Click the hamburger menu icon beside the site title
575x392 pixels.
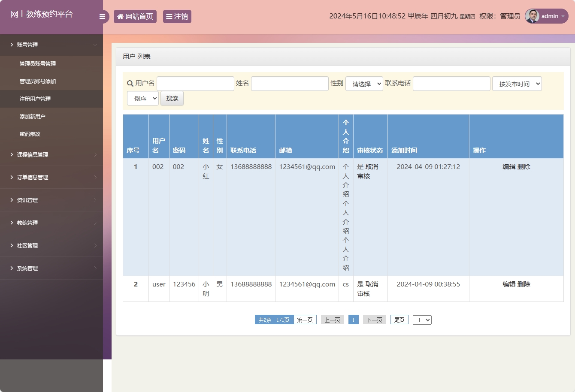[102, 16]
